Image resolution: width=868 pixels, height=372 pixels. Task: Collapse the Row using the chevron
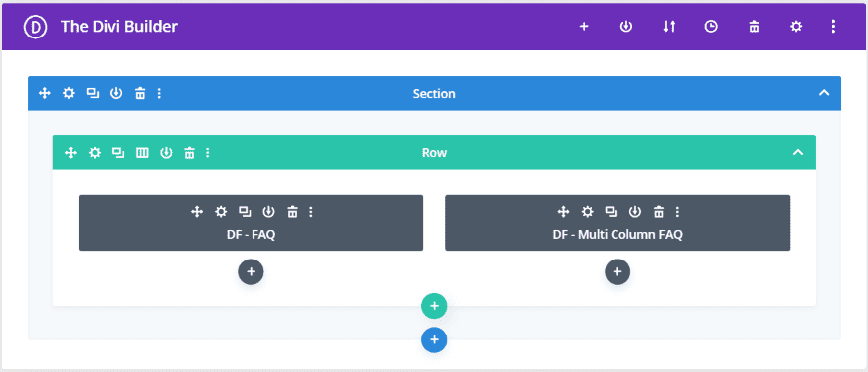[x=798, y=152]
